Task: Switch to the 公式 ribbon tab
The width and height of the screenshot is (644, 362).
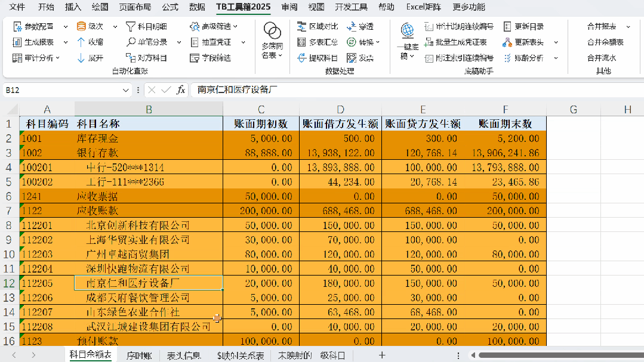Action: pos(170,7)
